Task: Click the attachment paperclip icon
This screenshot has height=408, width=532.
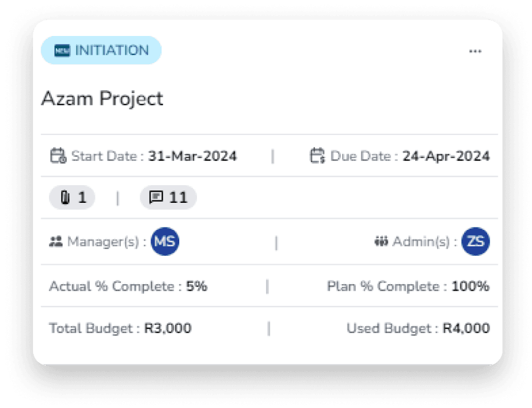Action: [x=65, y=198]
